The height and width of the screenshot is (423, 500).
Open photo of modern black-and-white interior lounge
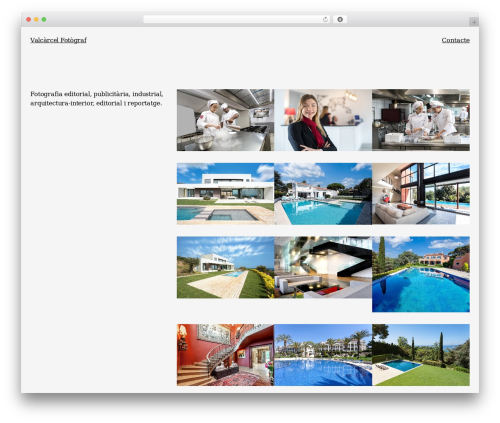click(323, 267)
